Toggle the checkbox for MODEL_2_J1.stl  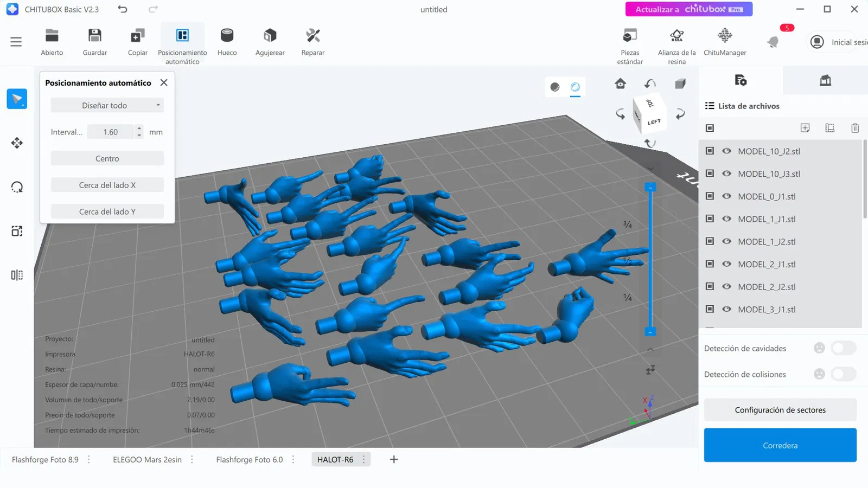[710, 264]
